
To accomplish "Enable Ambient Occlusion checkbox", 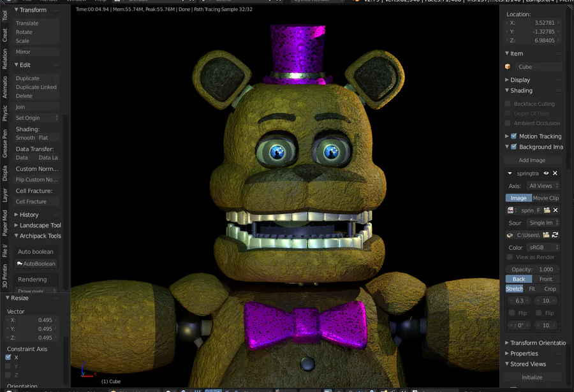I will pos(508,123).
